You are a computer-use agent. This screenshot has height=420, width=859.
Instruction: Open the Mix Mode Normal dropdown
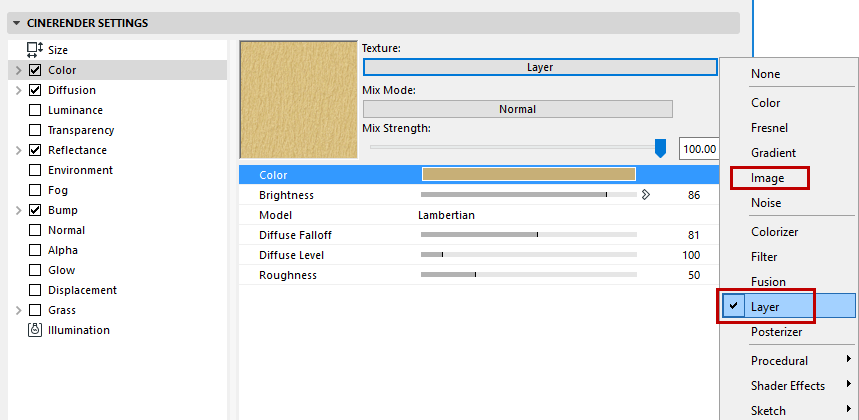(518, 109)
